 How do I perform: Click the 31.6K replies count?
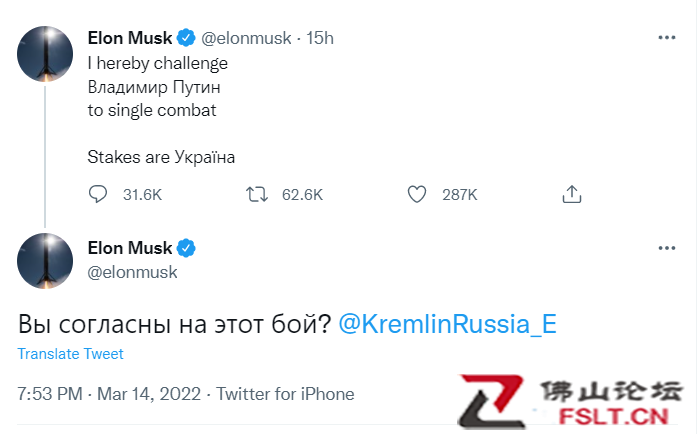pos(142,194)
